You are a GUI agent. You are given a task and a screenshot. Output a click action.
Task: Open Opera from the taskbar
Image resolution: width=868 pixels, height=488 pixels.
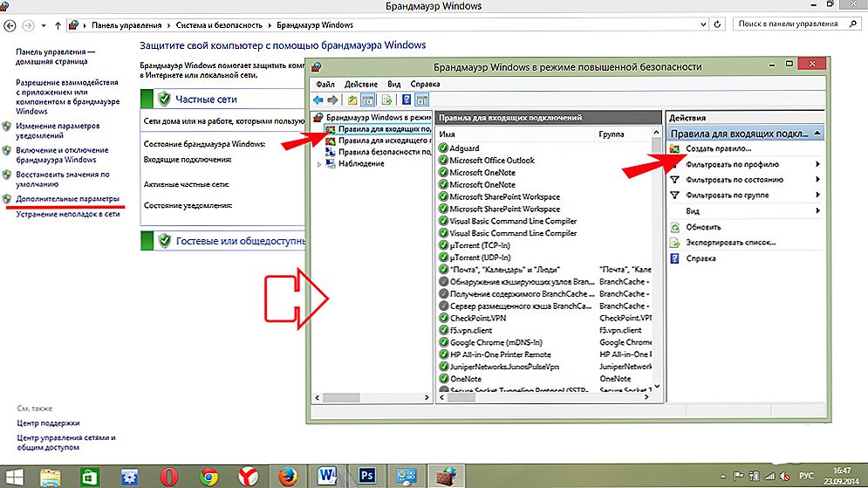pyautogui.click(x=169, y=477)
